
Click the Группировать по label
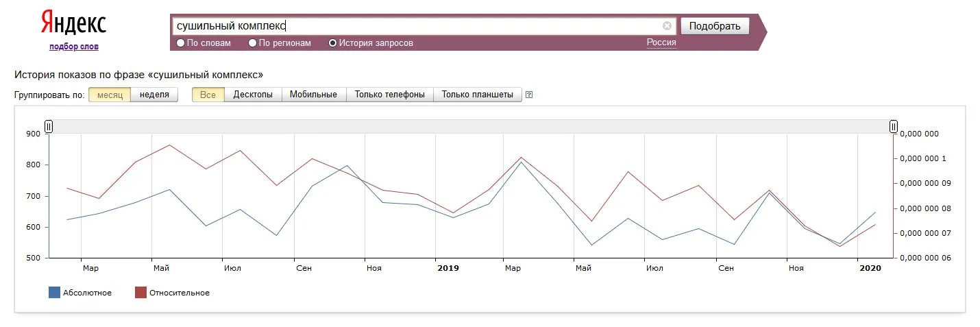49,95
